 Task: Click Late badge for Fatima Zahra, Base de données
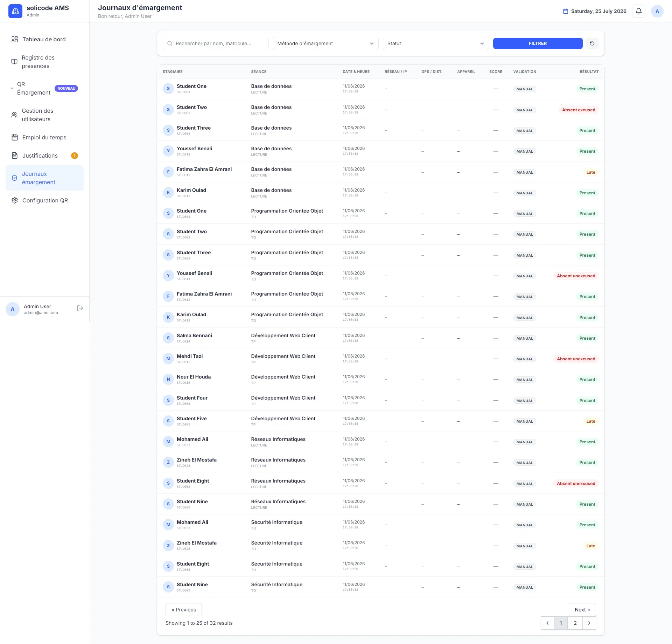[x=591, y=172]
